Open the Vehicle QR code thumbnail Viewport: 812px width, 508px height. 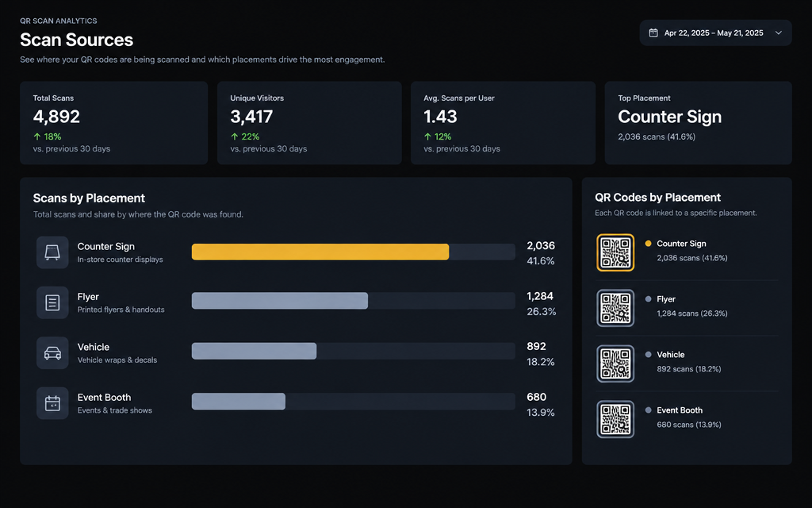point(615,364)
